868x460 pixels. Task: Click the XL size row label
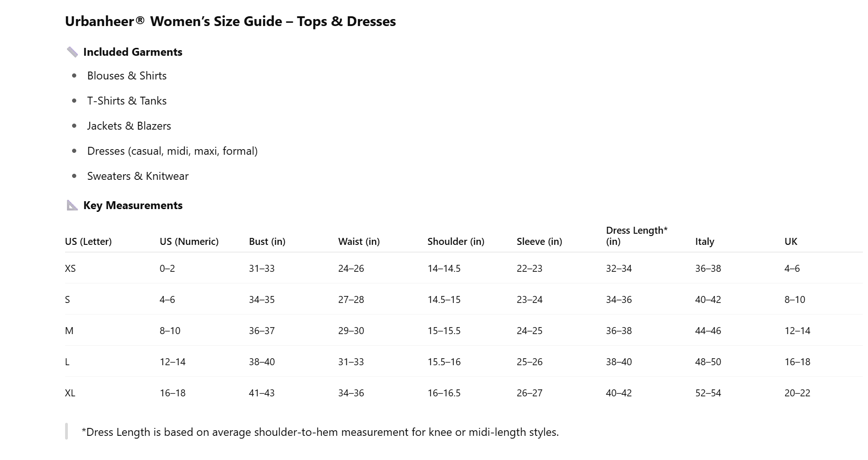(70, 393)
